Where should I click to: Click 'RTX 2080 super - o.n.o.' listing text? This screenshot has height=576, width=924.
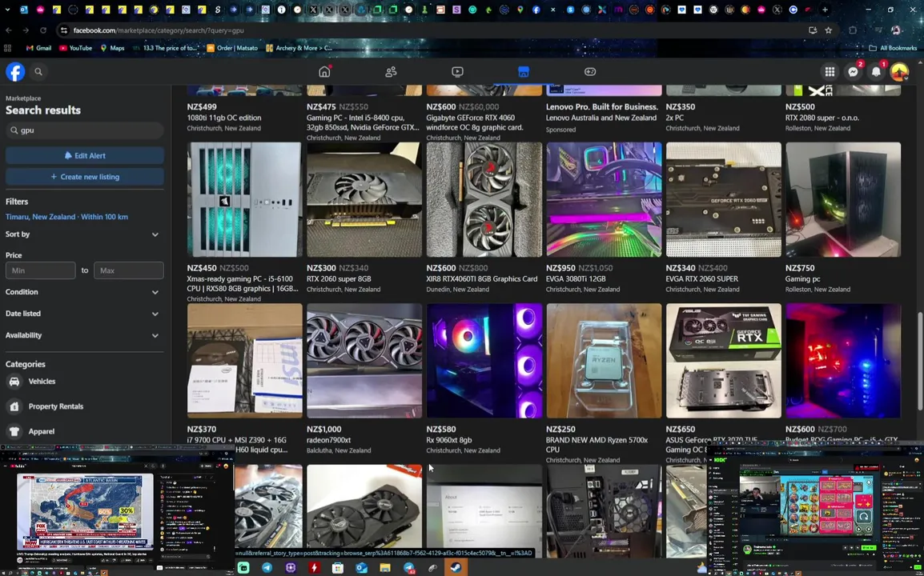822,118
